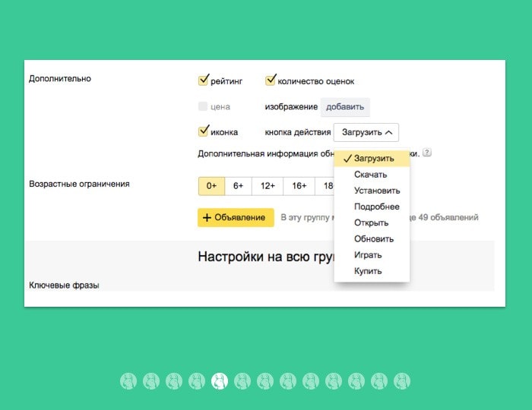Click the disabled цена checkbox

click(x=203, y=106)
